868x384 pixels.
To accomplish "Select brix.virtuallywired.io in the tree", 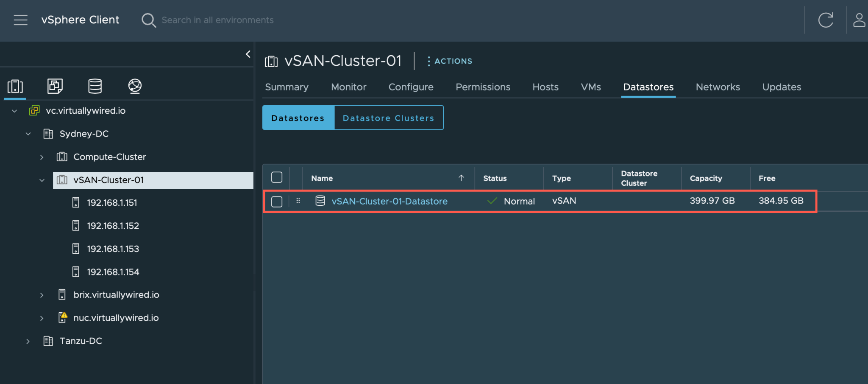I will click(116, 294).
